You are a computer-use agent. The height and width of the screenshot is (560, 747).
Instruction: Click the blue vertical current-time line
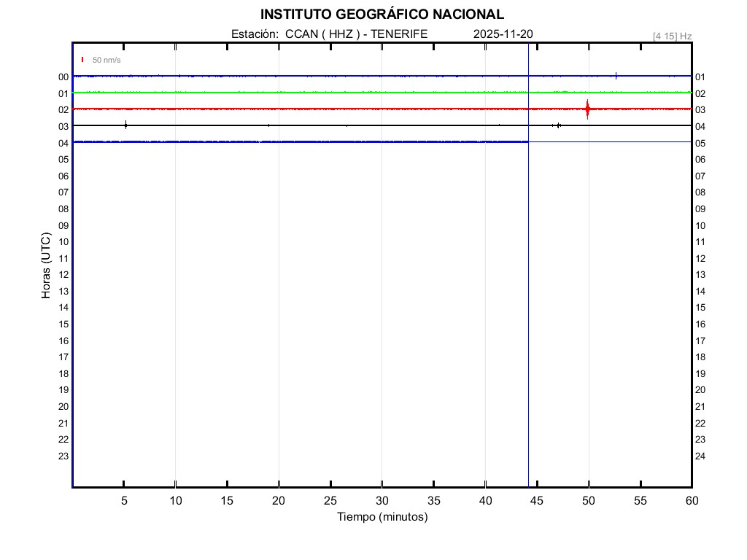(x=528, y=292)
